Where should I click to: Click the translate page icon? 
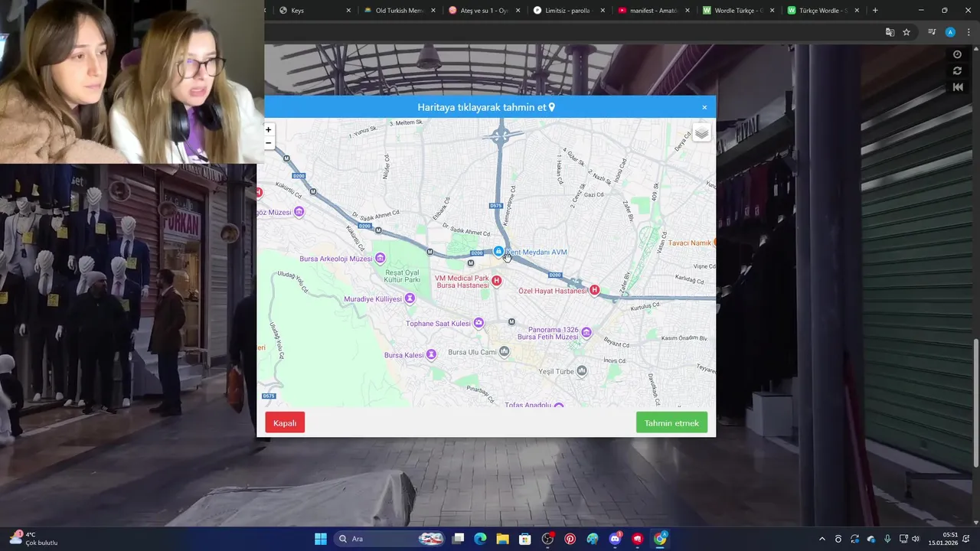(890, 32)
